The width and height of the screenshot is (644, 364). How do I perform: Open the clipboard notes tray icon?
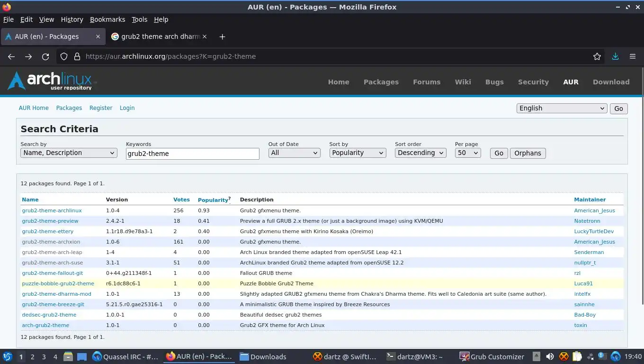point(577,357)
